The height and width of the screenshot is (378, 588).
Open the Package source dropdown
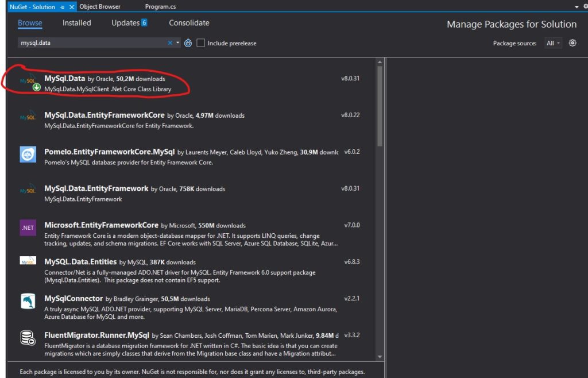pos(554,43)
